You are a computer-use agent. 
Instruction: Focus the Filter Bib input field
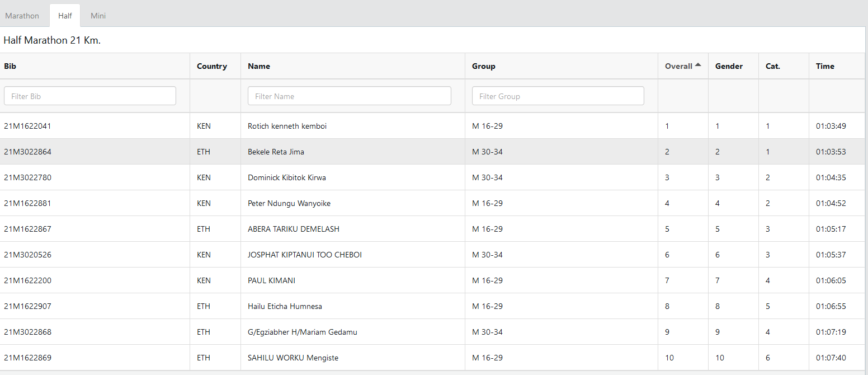tap(90, 96)
